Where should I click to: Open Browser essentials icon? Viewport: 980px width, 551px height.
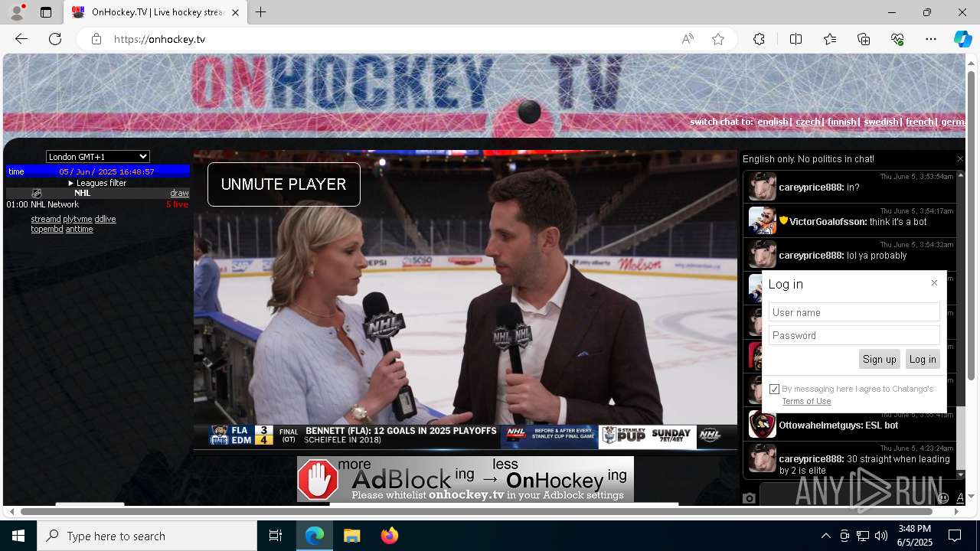[x=898, y=39]
